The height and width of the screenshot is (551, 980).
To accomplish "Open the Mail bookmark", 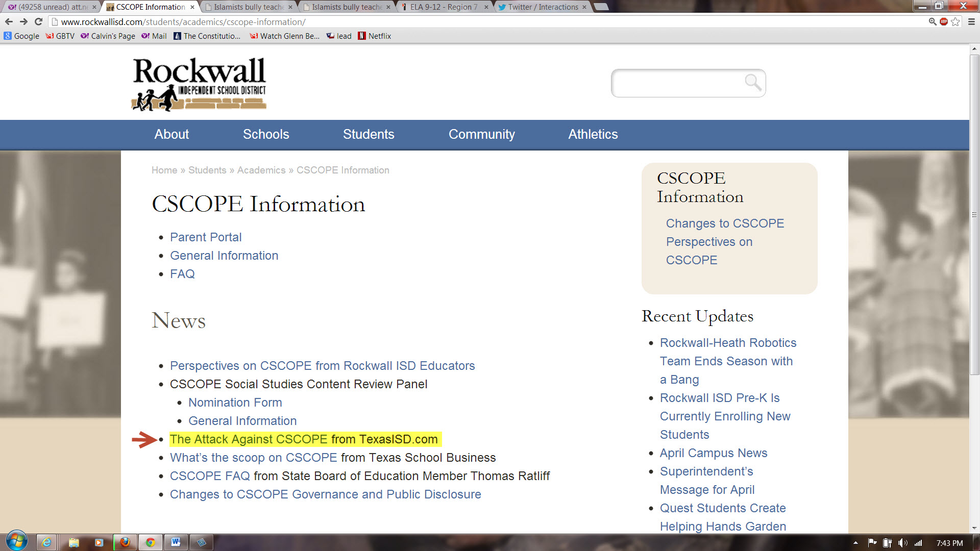I will click(x=154, y=36).
